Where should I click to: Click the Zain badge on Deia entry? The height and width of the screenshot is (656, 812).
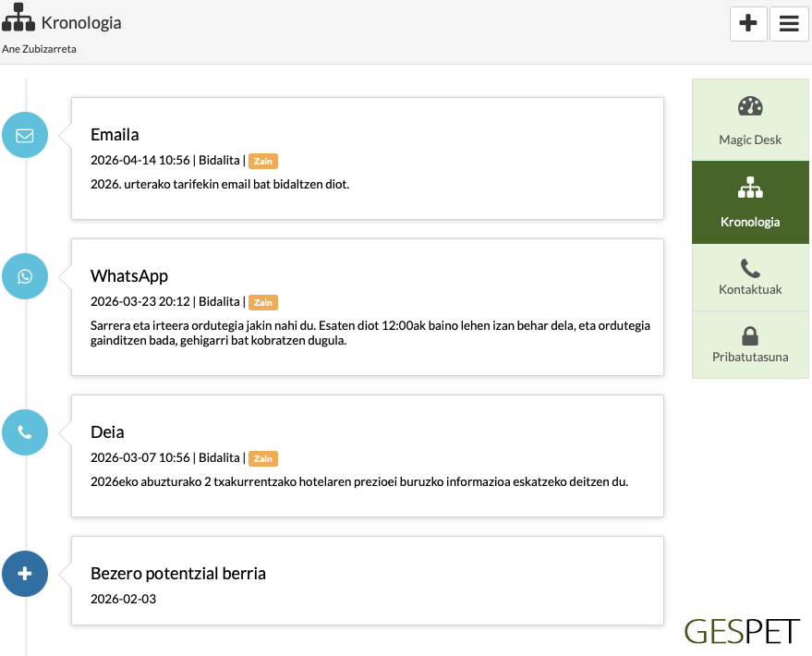263,458
